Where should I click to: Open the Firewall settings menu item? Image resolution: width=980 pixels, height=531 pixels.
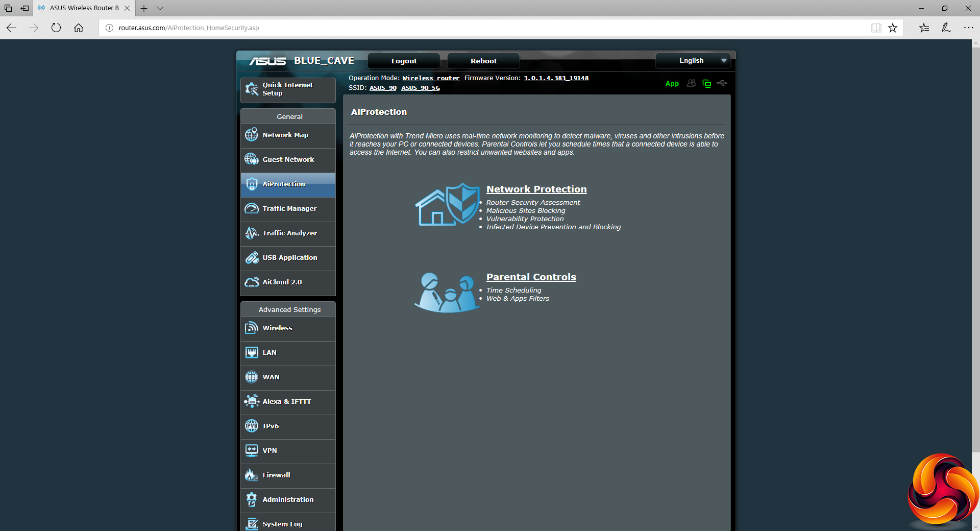(x=288, y=475)
